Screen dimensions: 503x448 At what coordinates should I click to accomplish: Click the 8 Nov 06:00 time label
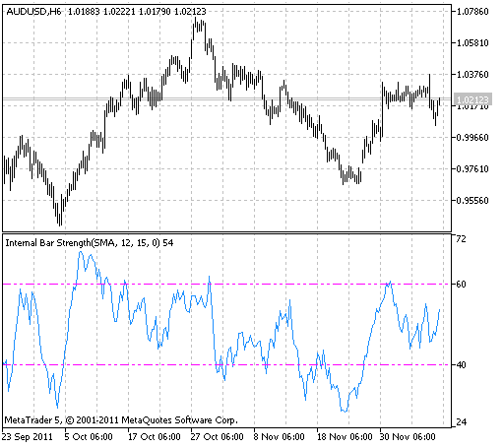click(x=279, y=437)
